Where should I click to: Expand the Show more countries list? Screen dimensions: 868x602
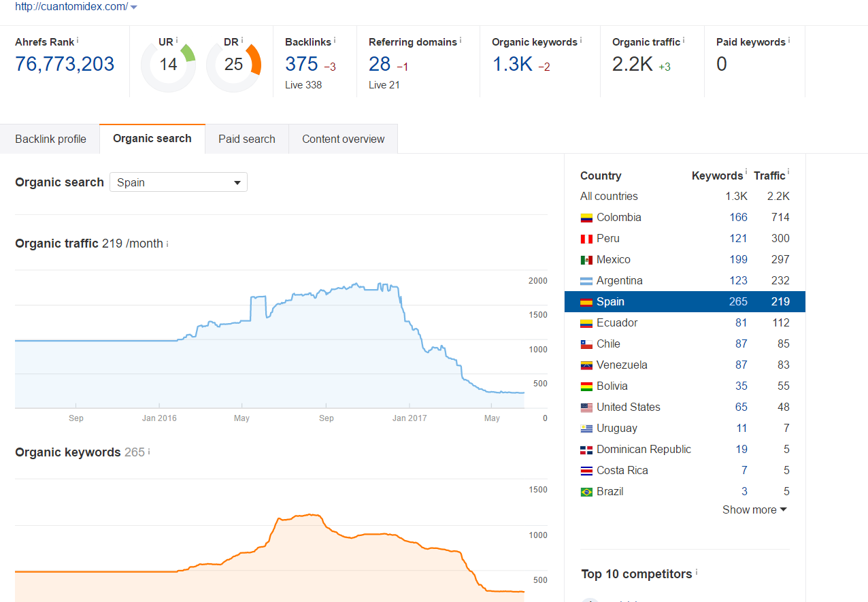point(754,509)
